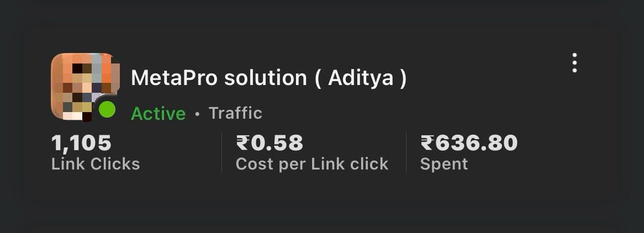Click the rupee symbol in ₹636.80
Screen dimensions: 644x233
pyautogui.click(x=427, y=143)
